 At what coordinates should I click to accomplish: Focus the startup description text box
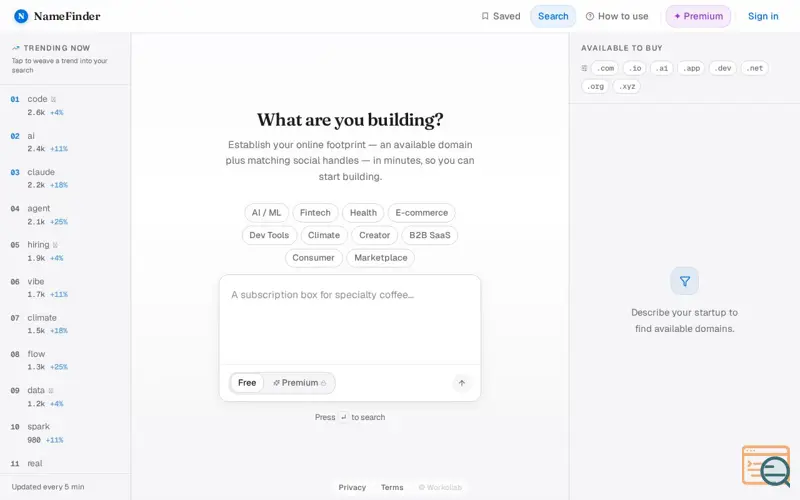tap(350, 320)
